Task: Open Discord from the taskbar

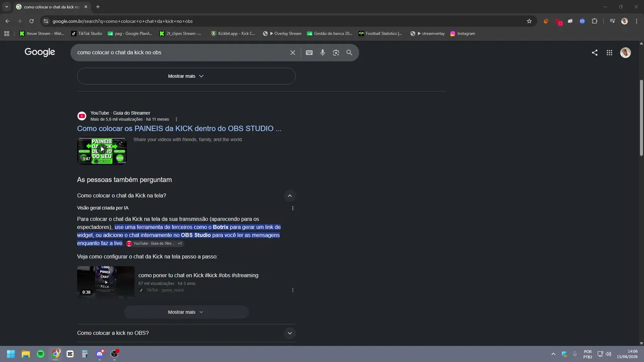Action: pyautogui.click(x=100, y=354)
